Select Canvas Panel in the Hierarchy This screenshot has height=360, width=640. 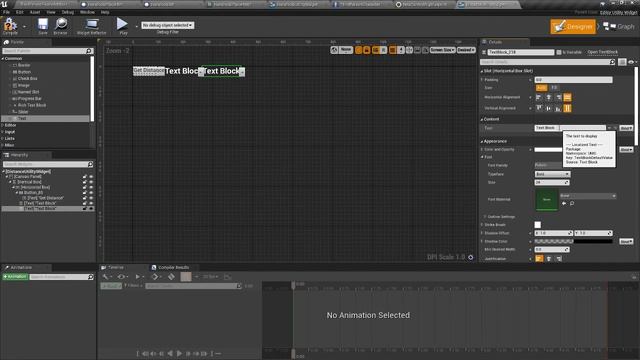27,177
